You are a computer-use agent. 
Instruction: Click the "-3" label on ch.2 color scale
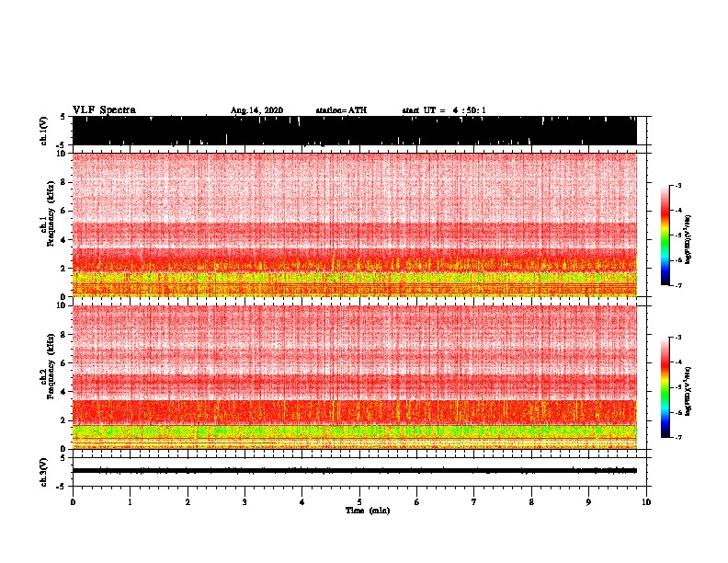677,338
